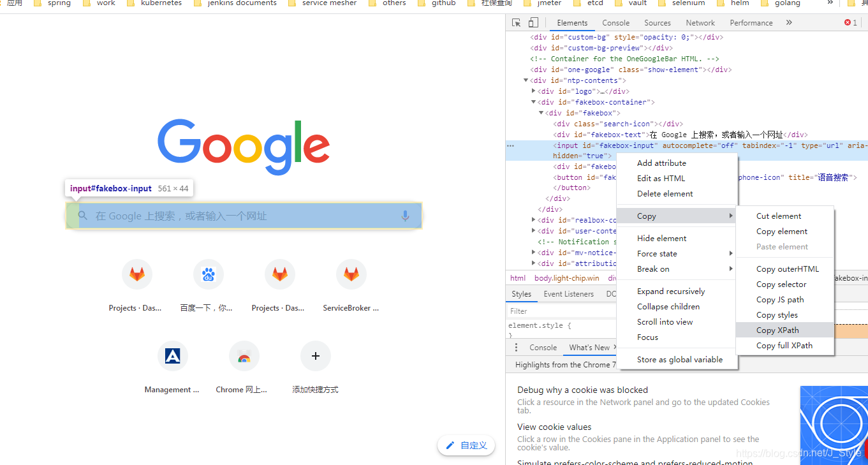This screenshot has width=868, height=465.
Task: Open the Management shortcut tile
Action: tap(172, 356)
